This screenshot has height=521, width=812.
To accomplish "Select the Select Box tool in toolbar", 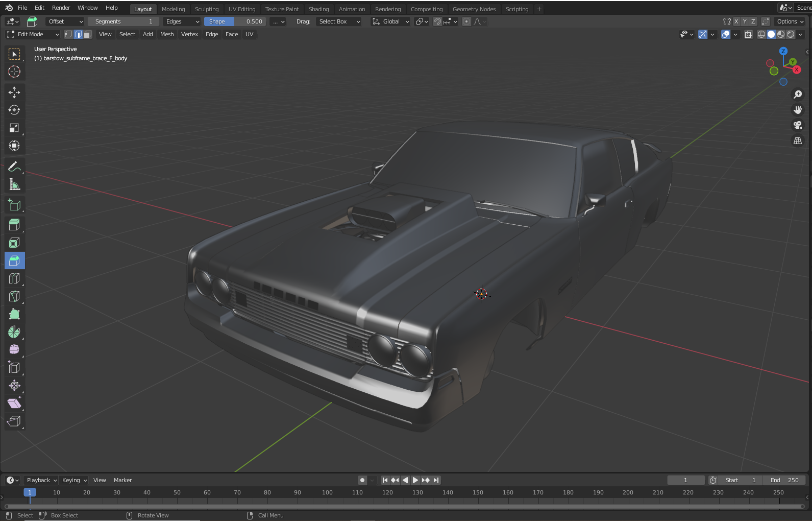I will (14, 54).
